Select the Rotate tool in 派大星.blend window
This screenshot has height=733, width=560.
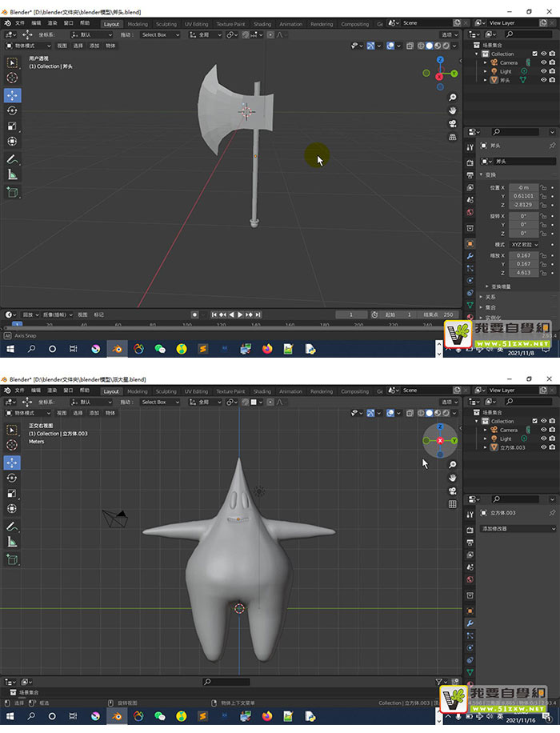point(12,478)
